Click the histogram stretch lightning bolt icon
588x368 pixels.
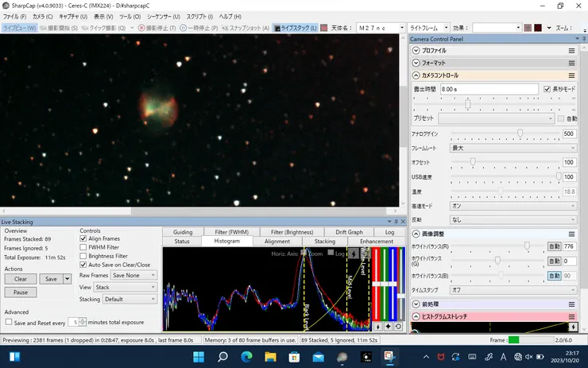tap(573, 327)
